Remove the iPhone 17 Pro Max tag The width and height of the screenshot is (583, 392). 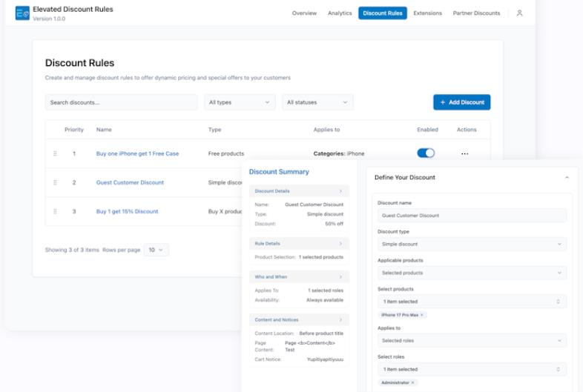[422, 315]
